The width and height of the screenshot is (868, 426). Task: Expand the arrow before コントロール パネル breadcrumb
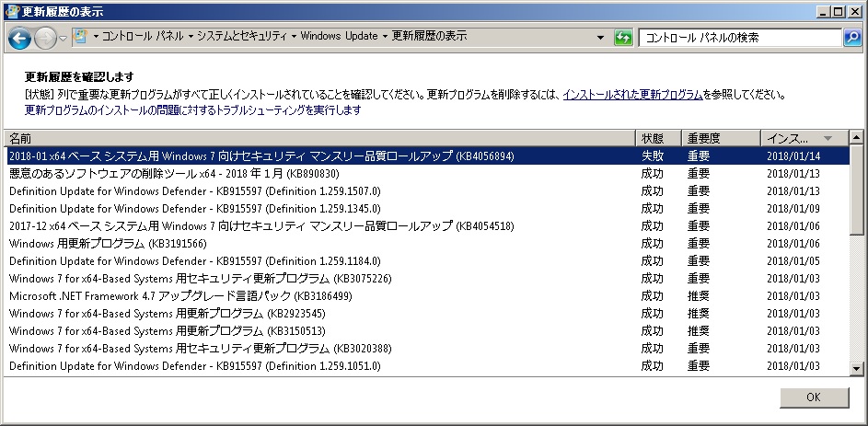point(96,37)
